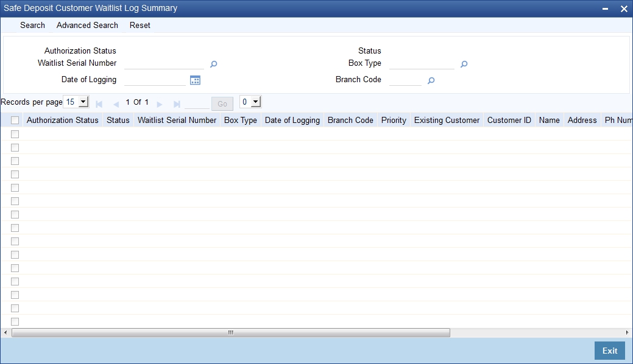This screenshot has width=633, height=364.
Task: Toggle the select-all checkbox in table header
Action: [x=15, y=121]
